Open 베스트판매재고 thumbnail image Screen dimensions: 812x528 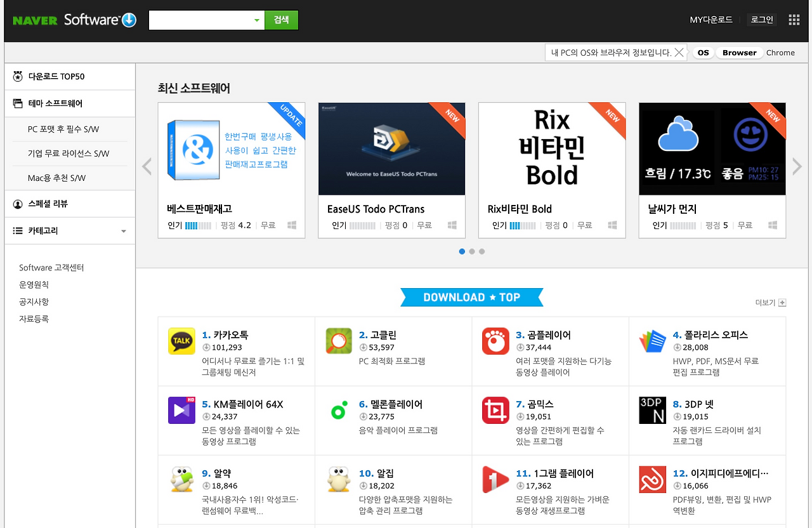click(232, 149)
